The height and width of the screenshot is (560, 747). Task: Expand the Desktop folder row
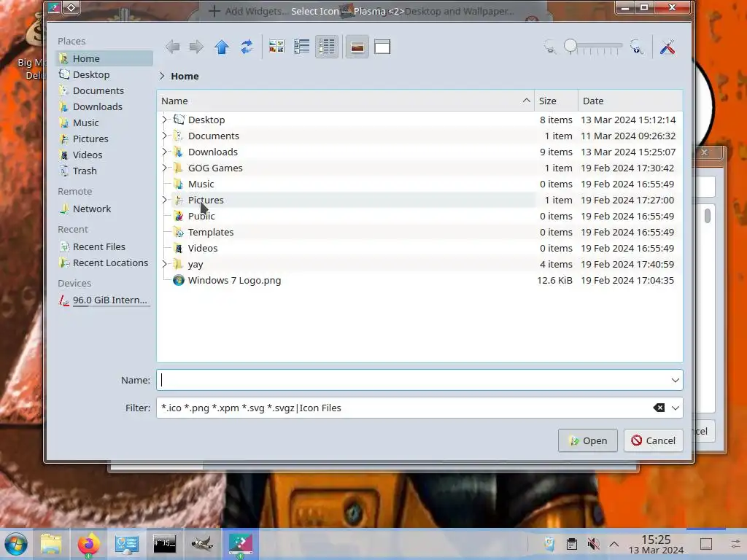[x=164, y=120]
